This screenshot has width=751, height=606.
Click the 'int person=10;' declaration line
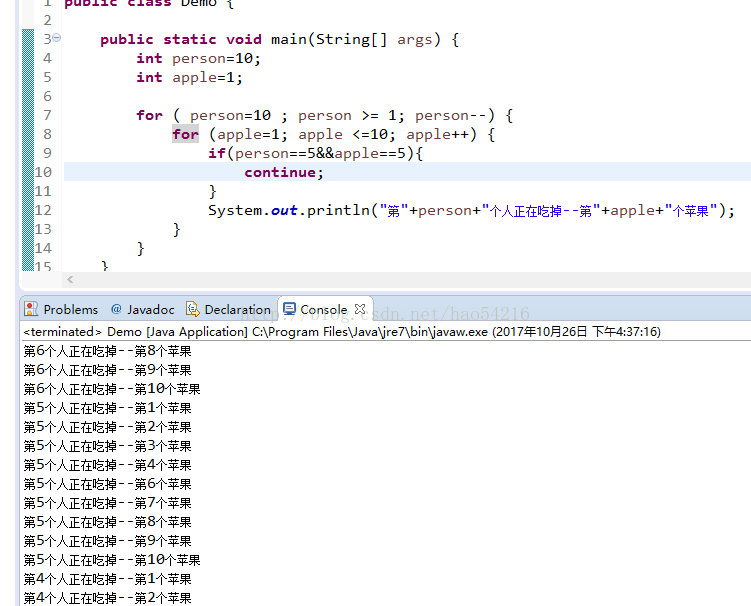pyautogui.click(x=198, y=58)
